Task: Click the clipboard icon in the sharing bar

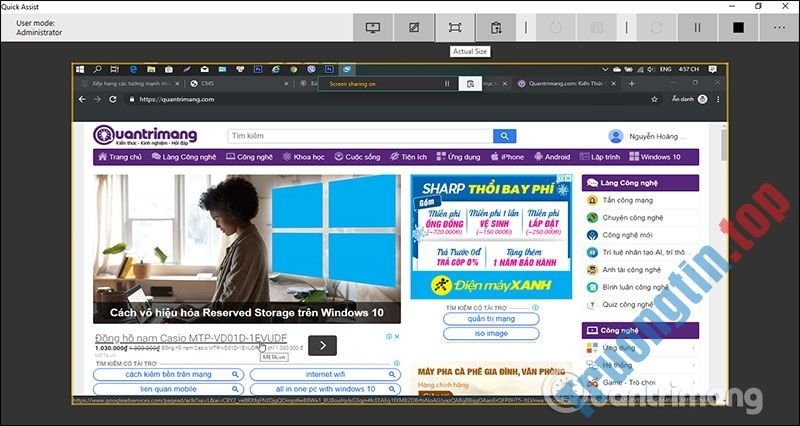Action: tap(470, 84)
